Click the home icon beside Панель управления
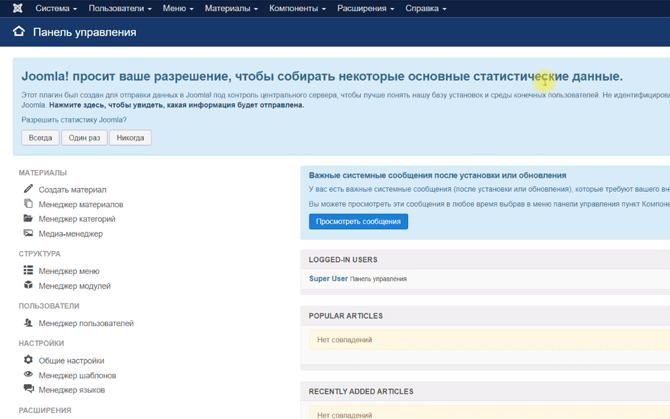This screenshot has width=670, height=419. (18, 32)
